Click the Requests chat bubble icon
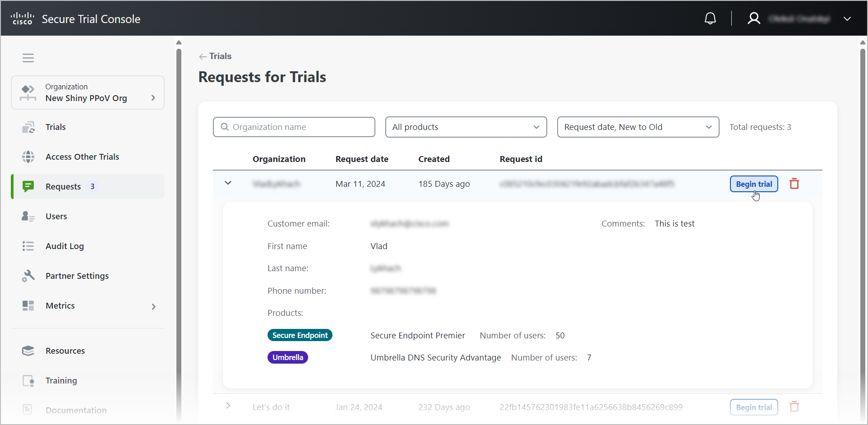 28,186
